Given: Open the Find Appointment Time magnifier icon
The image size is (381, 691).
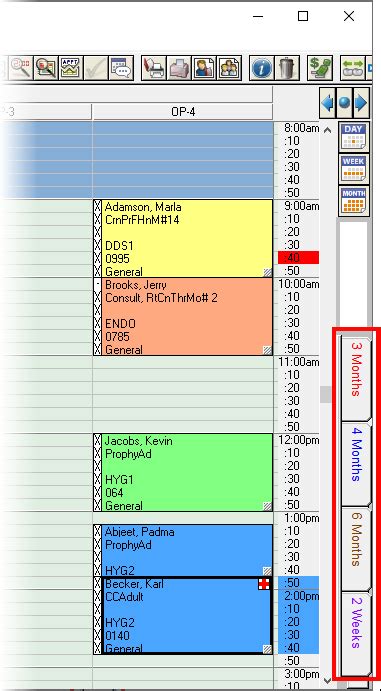Looking at the screenshot, I should [21, 68].
